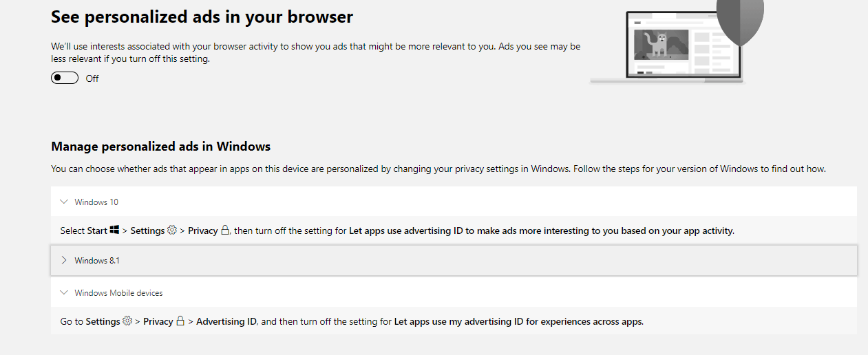Image resolution: width=868 pixels, height=355 pixels.
Task: Click the Privacy lock icon in Windows 10 steps
Action: tap(225, 230)
